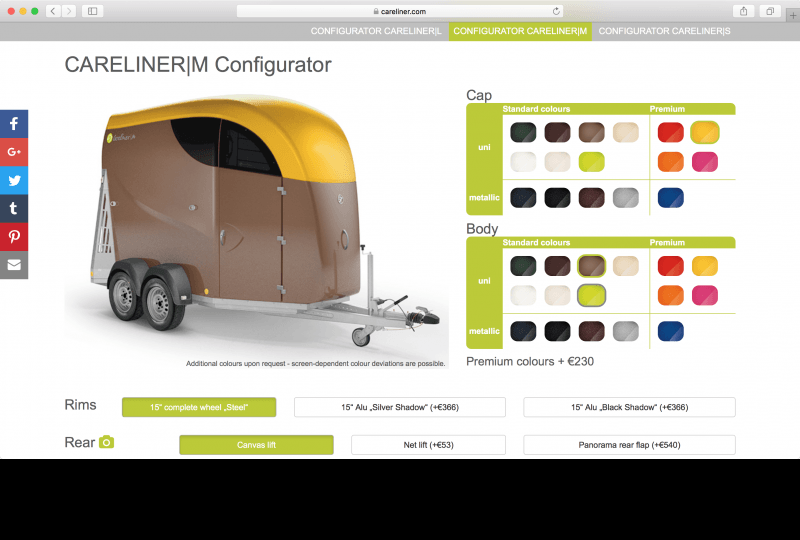The image size is (800, 540).
Task: Open Safari share sheet icon
Action: (x=743, y=11)
